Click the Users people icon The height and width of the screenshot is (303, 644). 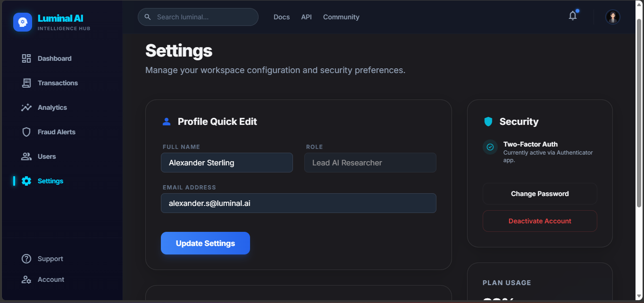coord(26,156)
